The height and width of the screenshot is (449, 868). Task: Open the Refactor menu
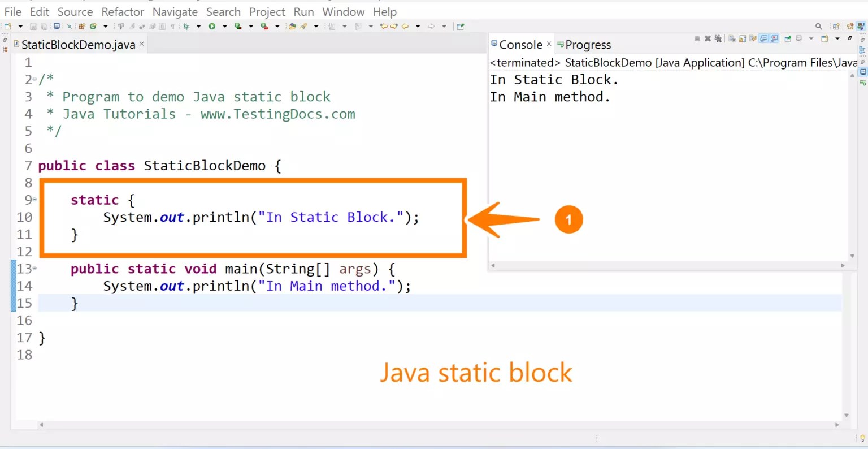click(x=123, y=11)
